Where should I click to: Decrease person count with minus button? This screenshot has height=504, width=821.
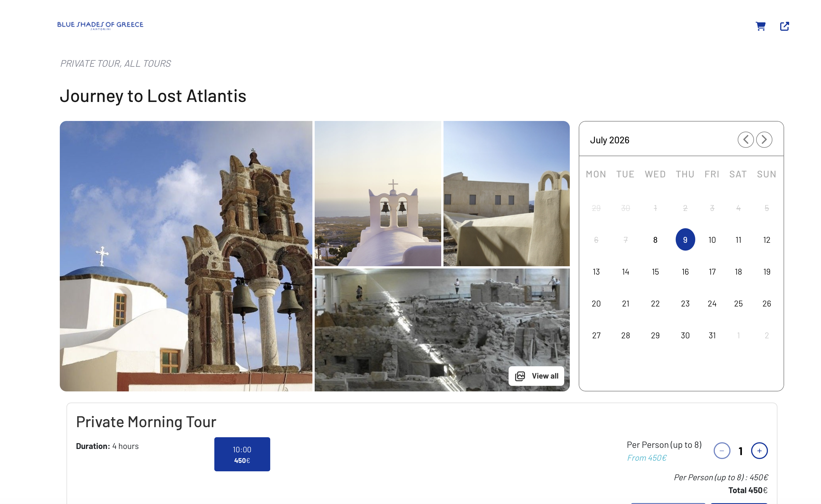pyautogui.click(x=722, y=451)
